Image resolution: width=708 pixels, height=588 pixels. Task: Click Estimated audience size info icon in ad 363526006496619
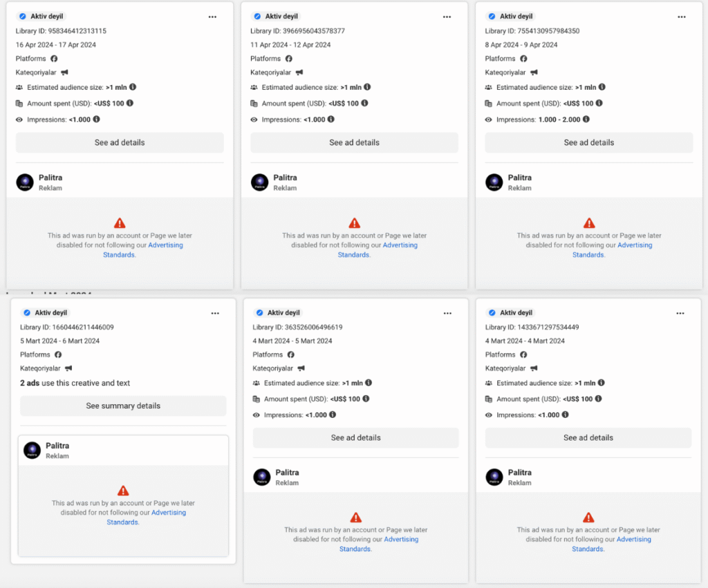click(x=369, y=383)
